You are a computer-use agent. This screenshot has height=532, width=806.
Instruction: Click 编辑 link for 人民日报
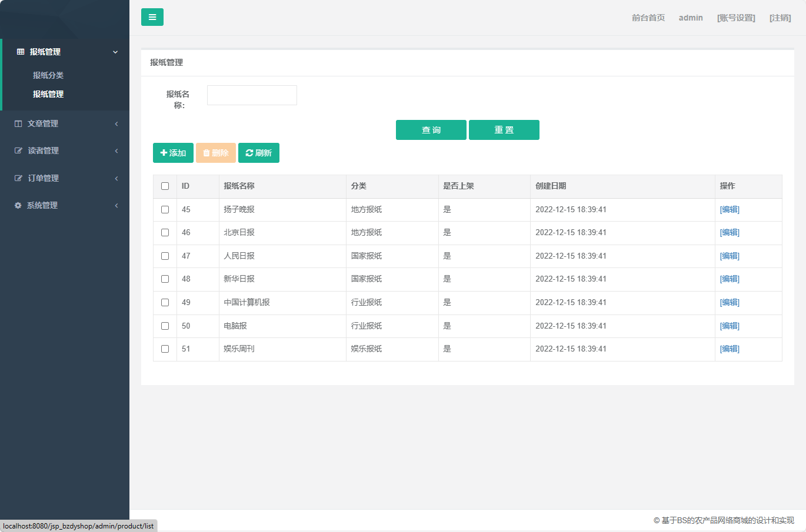729,256
